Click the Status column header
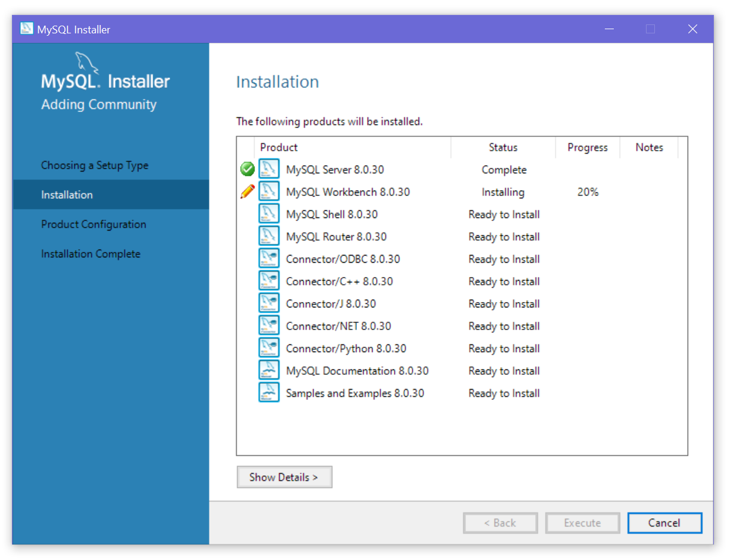Screen dimensions: 730x560 click(503, 147)
